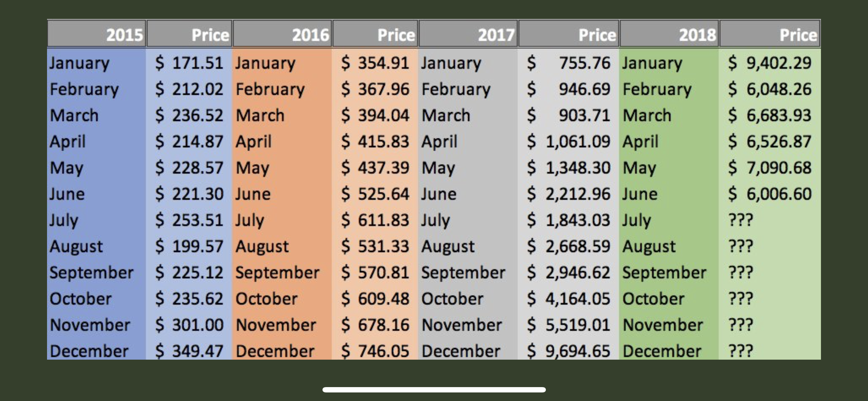
Task: Click the November 2015 price $301.00
Action: pyautogui.click(x=189, y=325)
